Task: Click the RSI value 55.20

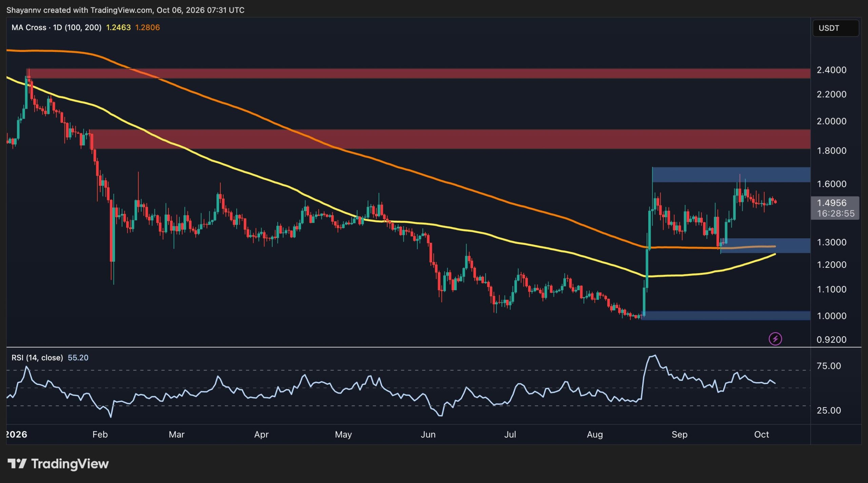Action: 78,358
